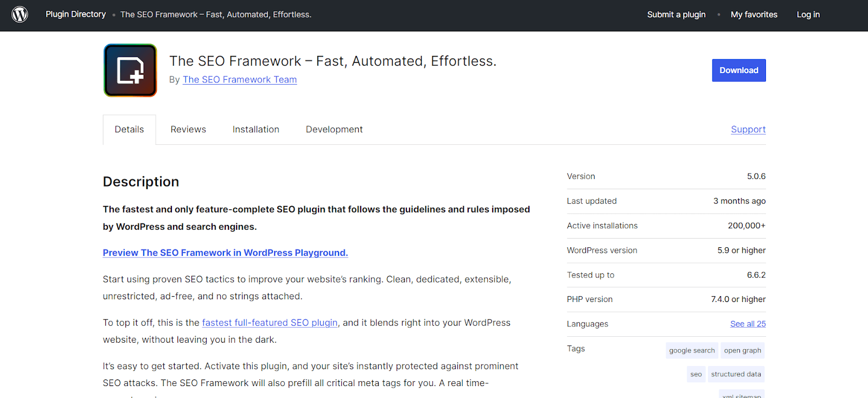Screen dimensions: 868x398
Task: Click the WordPress logo icon
Action: [x=20, y=14]
